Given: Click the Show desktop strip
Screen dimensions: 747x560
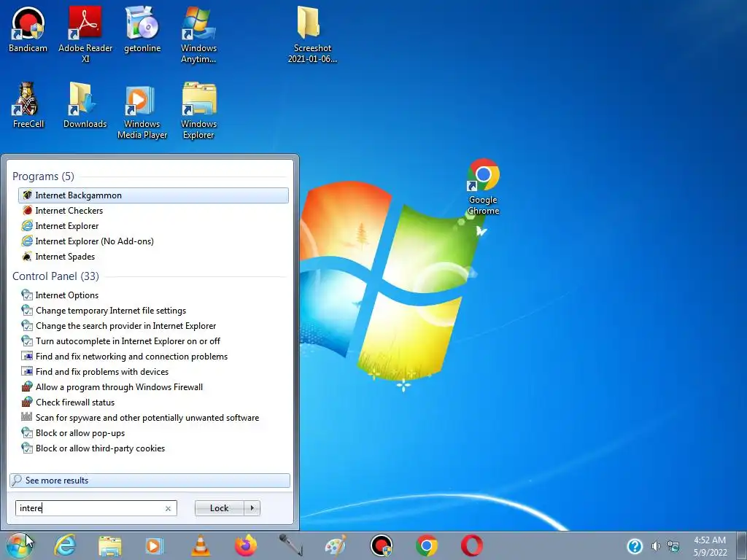Looking at the screenshot, I should point(742,545).
